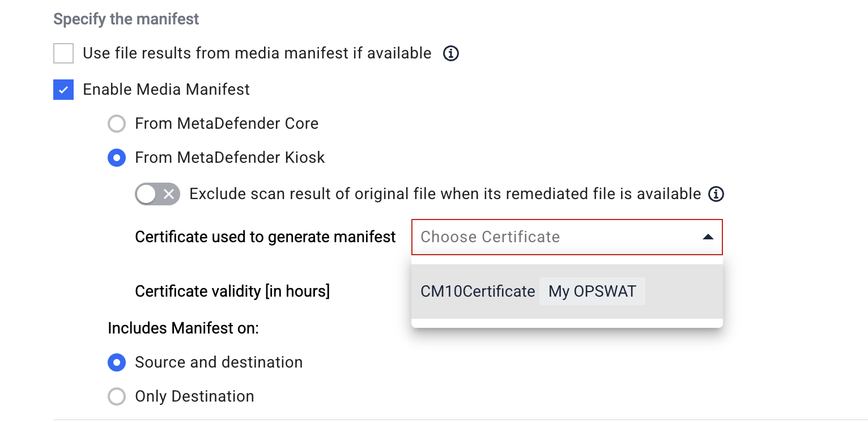The width and height of the screenshot is (868, 422).
Task: Select the From MetaDefender Core radio button
Action: pos(117,124)
